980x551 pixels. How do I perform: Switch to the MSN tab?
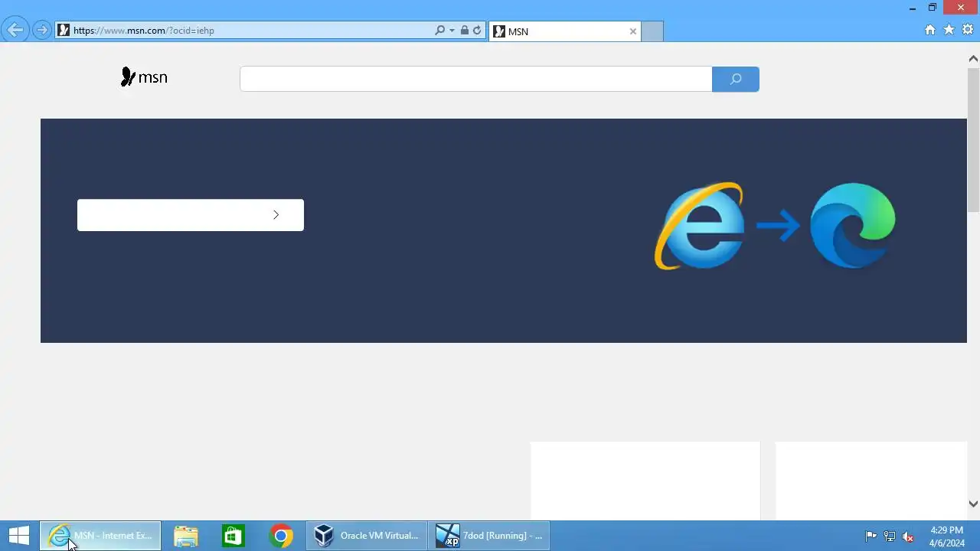click(x=564, y=31)
